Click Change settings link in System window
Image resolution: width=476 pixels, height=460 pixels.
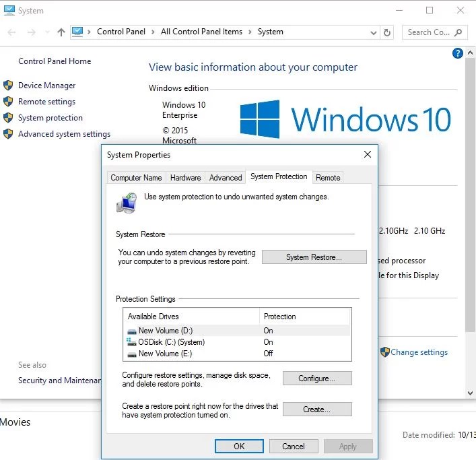[419, 352]
